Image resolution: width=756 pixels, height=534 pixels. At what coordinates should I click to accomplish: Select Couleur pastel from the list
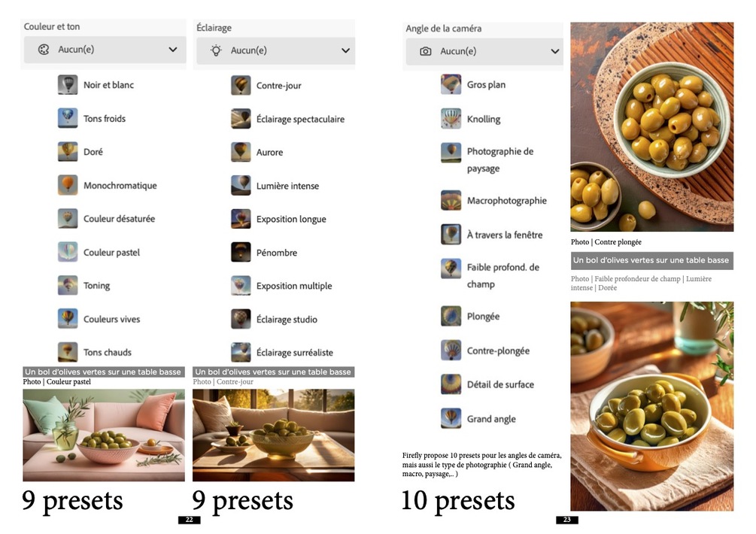pos(111,252)
